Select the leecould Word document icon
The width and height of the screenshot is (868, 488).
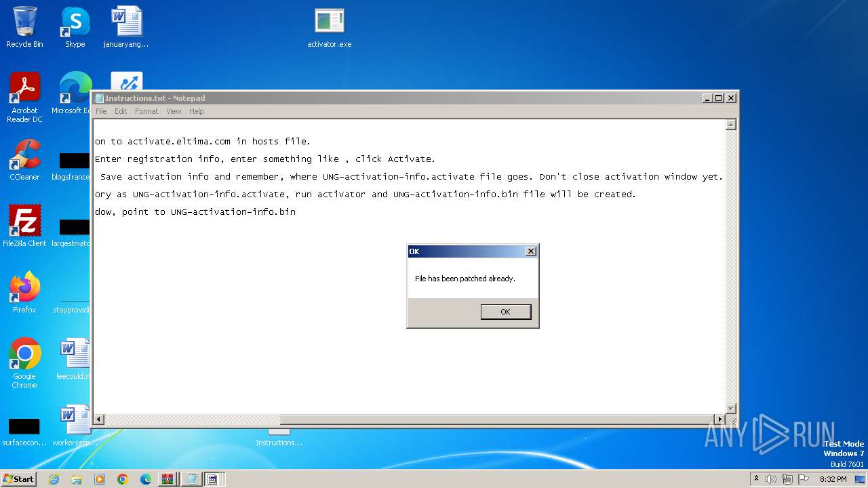pos(75,359)
